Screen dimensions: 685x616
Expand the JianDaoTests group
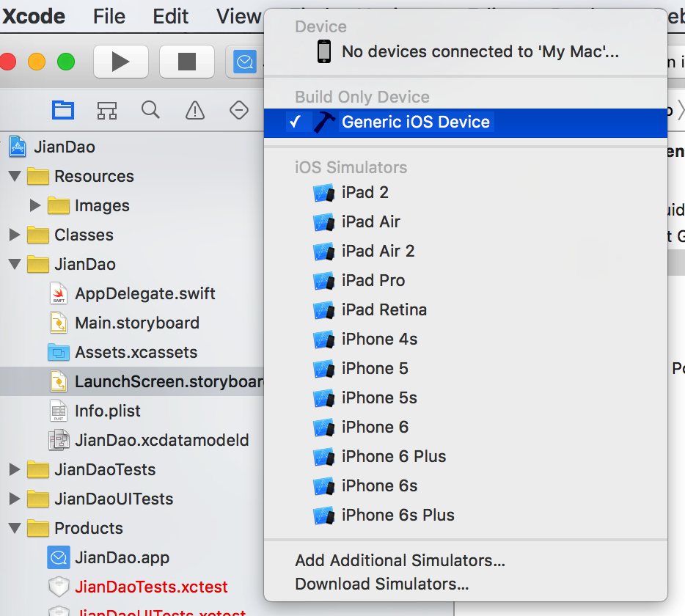[14, 470]
